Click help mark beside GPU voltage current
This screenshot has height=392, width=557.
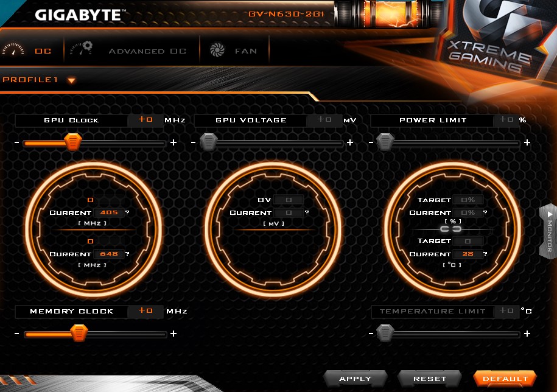coord(307,212)
